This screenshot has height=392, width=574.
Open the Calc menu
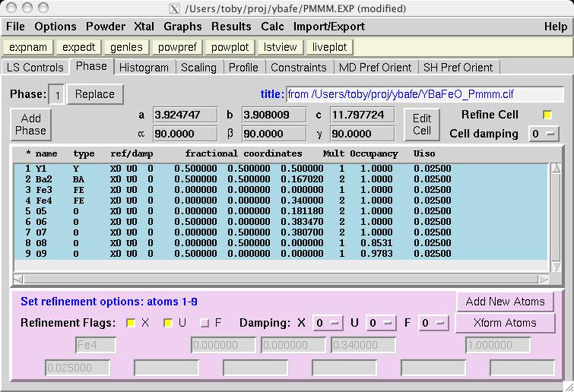[272, 27]
